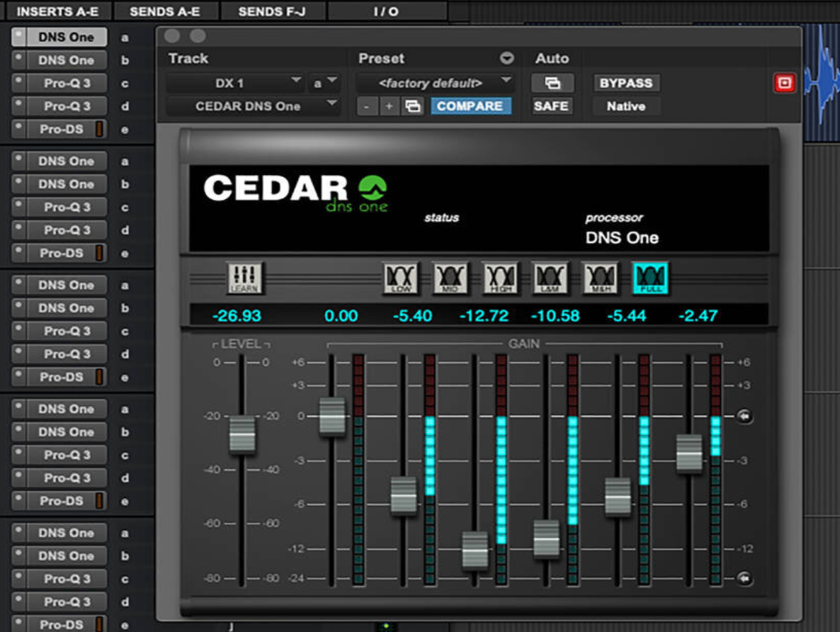Click the INSERTS A-E column header
840x632 pixels.
point(57,11)
